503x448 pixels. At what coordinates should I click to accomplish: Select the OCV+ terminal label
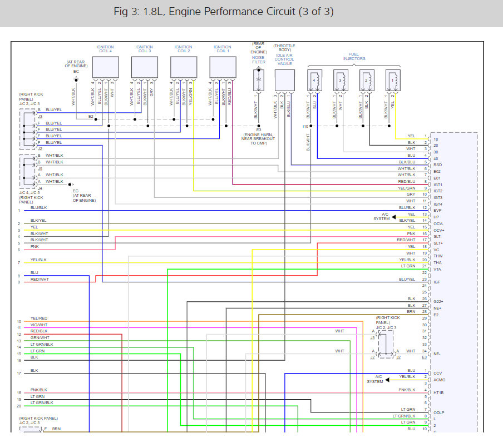click(439, 231)
